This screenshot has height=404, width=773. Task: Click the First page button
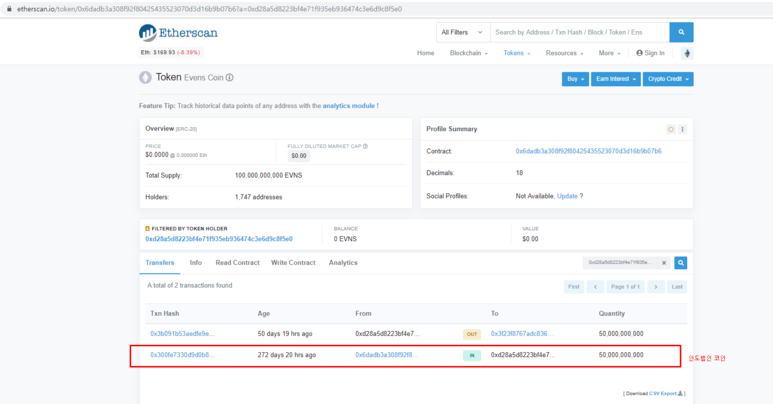point(574,287)
